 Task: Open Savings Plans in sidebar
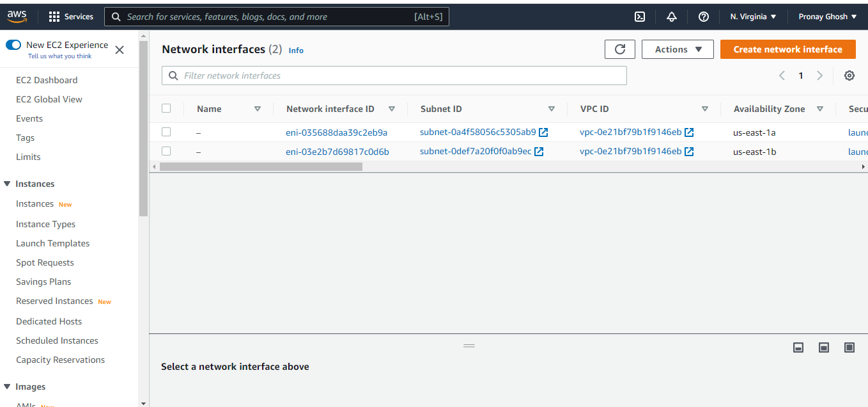(x=43, y=282)
